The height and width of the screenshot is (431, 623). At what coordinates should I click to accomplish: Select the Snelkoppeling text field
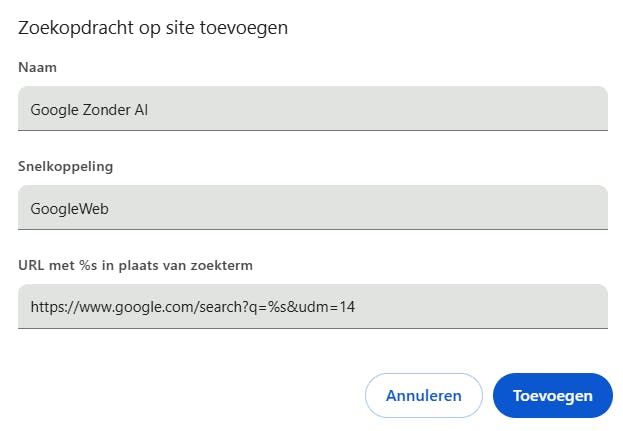pyautogui.click(x=312, y=207)
